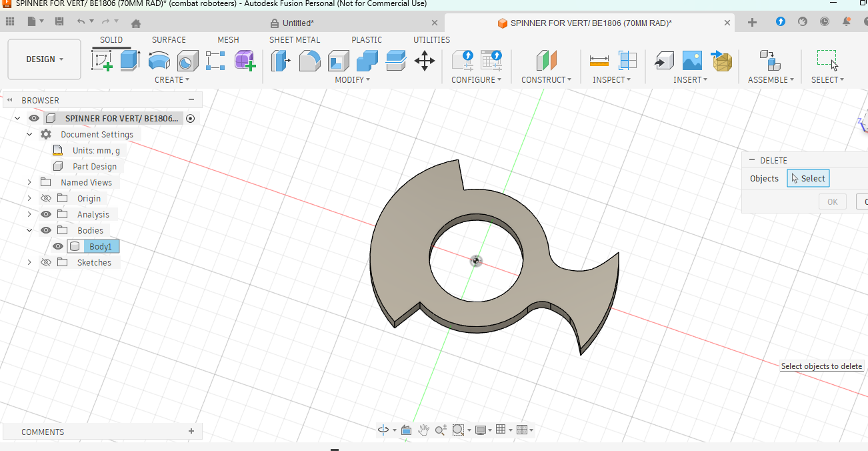
Task: Click the Move/Copy arrows icon
Action: 424,61
